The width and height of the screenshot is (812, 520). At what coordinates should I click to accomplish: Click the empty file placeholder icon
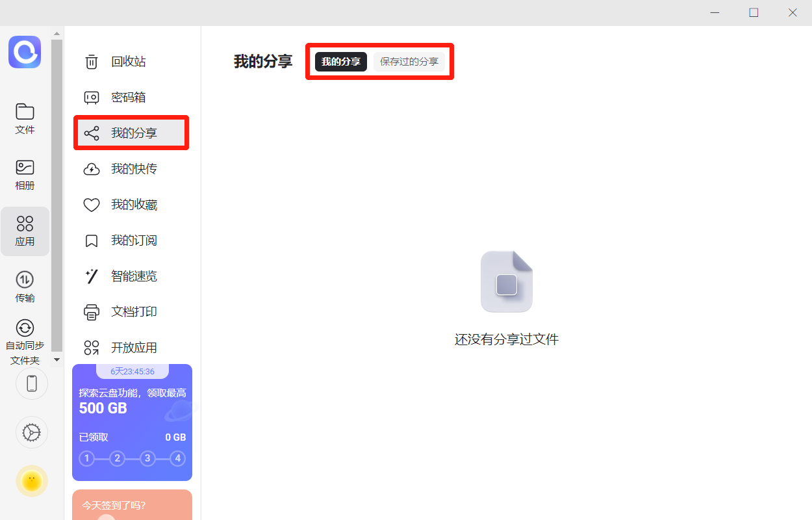pyautogui.click(x=507, y=281)
